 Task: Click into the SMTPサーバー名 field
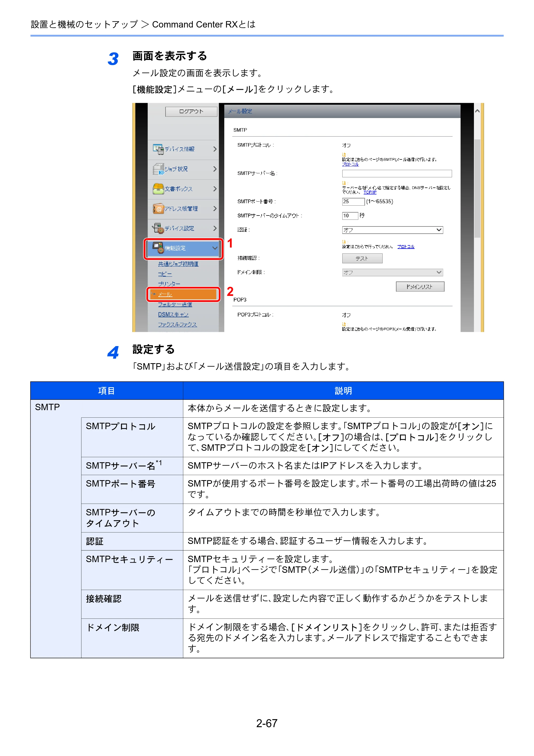pos(397,174)
